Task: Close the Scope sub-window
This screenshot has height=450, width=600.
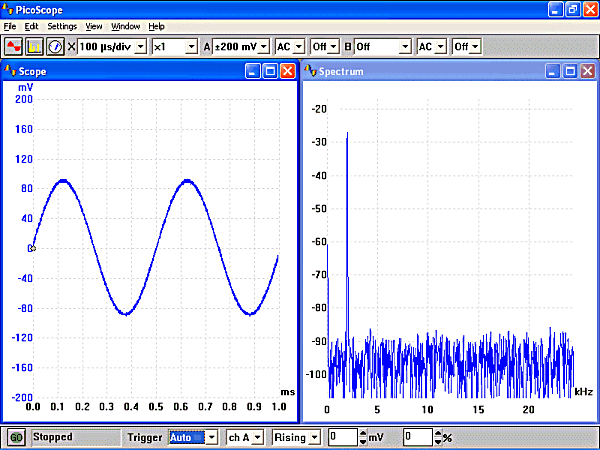Action: 288,71
